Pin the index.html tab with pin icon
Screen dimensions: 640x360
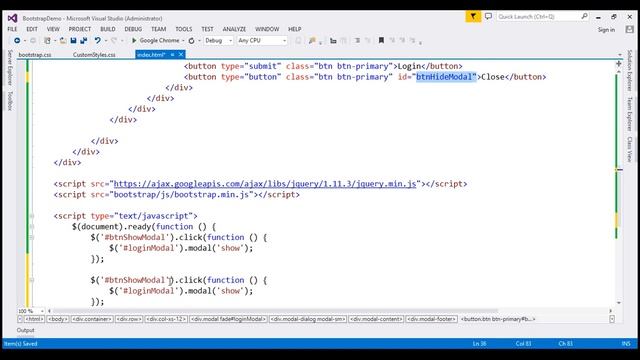173,54
